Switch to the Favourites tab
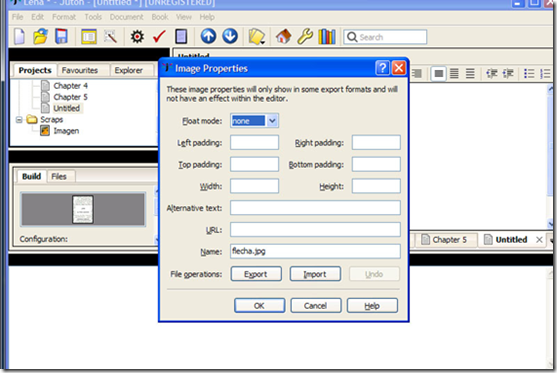 coord(80,70)
